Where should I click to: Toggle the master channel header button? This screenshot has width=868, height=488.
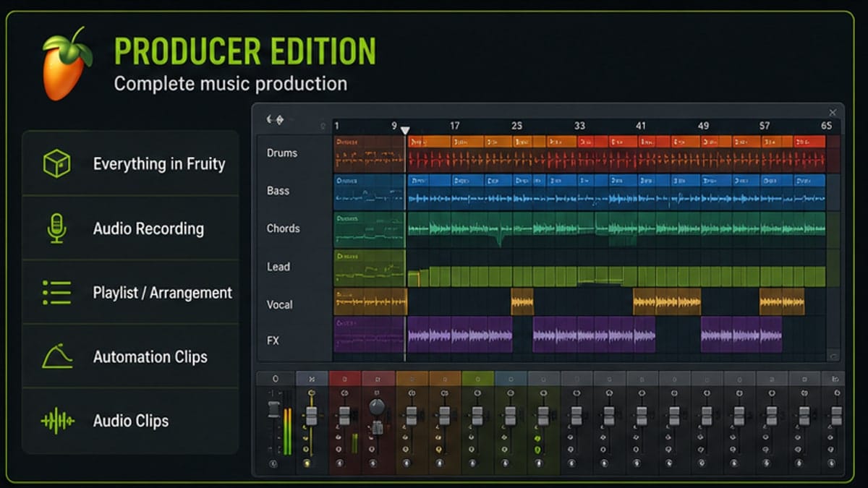(275, 379)
